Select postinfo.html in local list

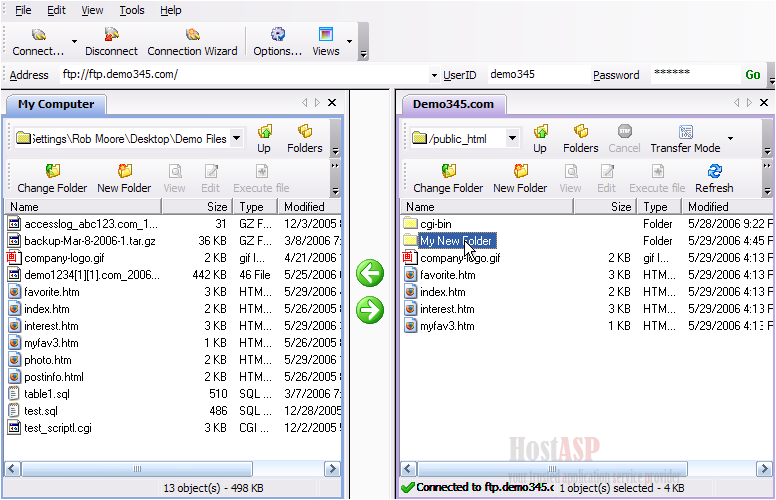[54, 377]
